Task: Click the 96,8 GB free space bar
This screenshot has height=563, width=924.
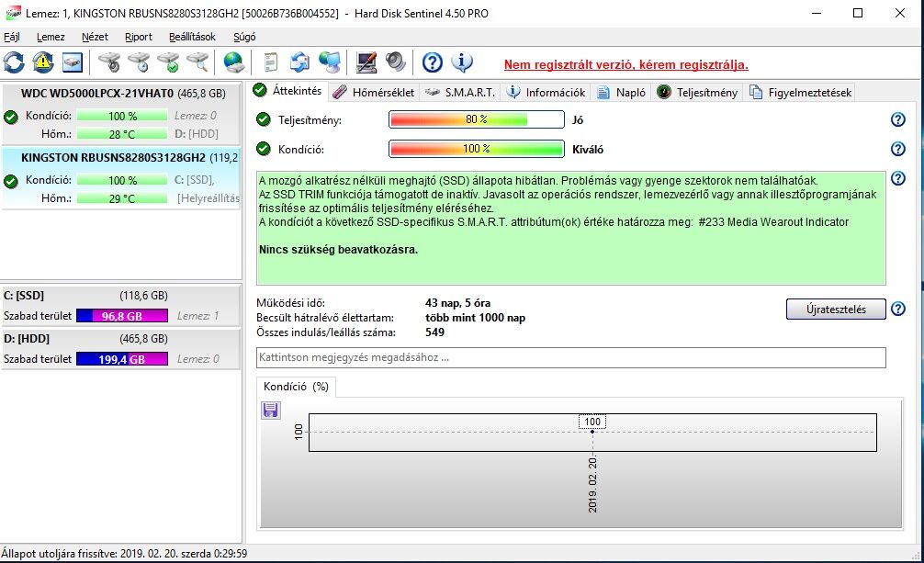Action: tap(122, 316)
